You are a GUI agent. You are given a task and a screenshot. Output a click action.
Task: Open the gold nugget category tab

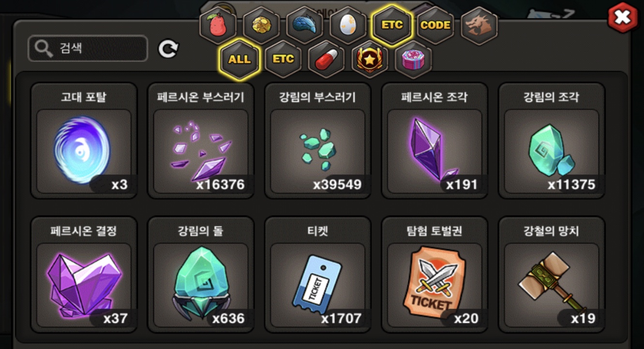(x=261, y=25)
